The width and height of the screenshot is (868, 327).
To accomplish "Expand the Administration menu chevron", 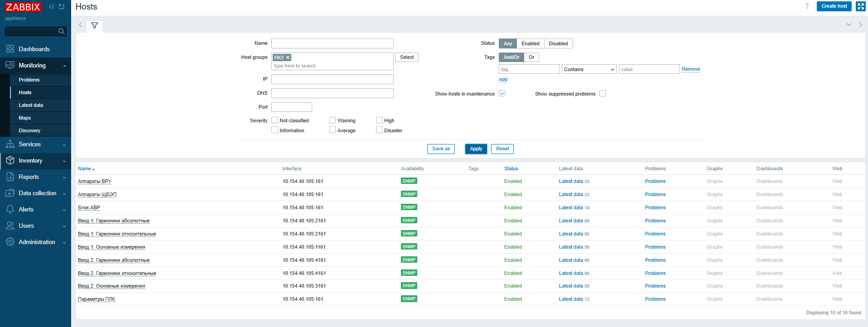I will pos(64,243).
